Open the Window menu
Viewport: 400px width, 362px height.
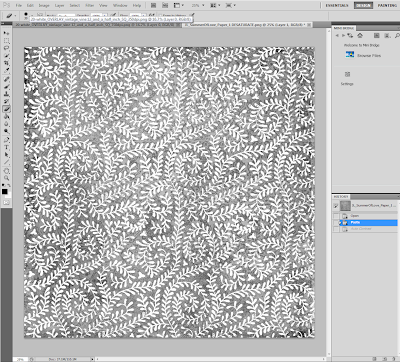(x=120, y=6)
